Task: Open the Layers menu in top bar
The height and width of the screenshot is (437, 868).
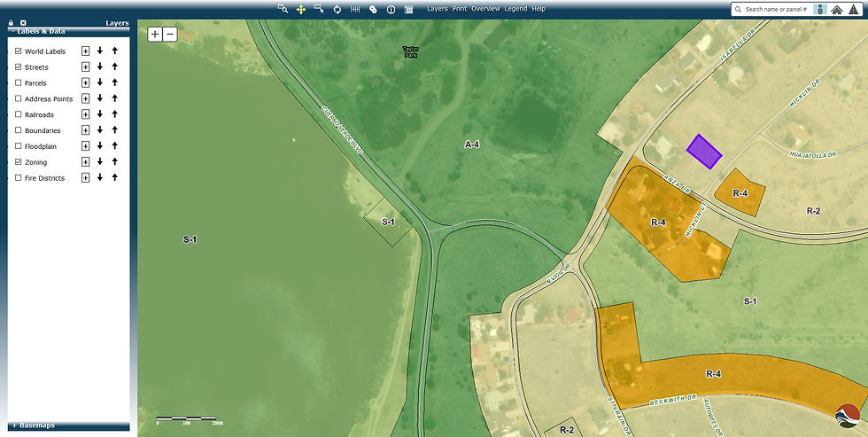Action: coord(438,9)
